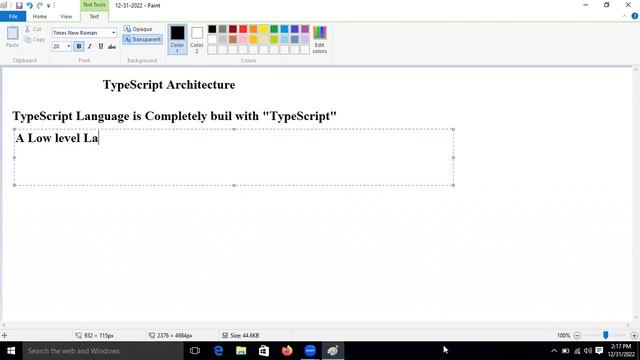Viewport: 640px width, 360px height.
Task: Click the Size 44.6KB status entry
Action: tap(240, 336)
